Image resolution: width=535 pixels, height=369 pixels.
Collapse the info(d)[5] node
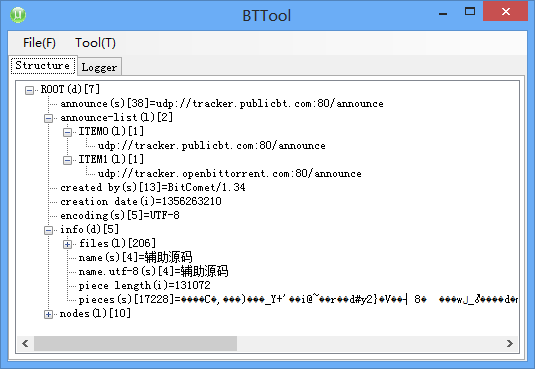point(48,230)
